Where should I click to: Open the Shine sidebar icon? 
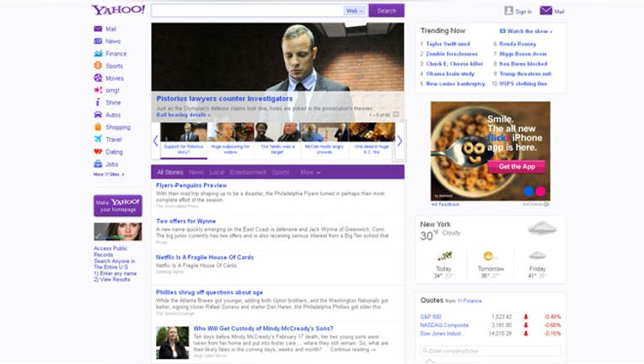98,102
